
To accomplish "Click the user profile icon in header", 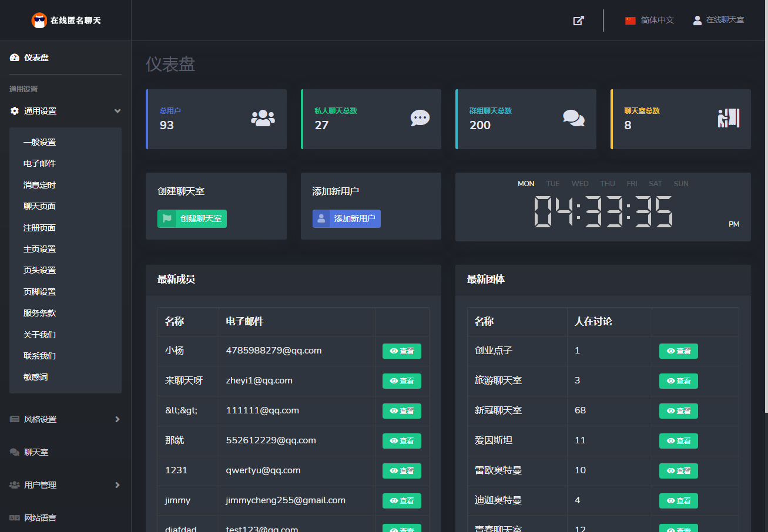I will [697, 21].
